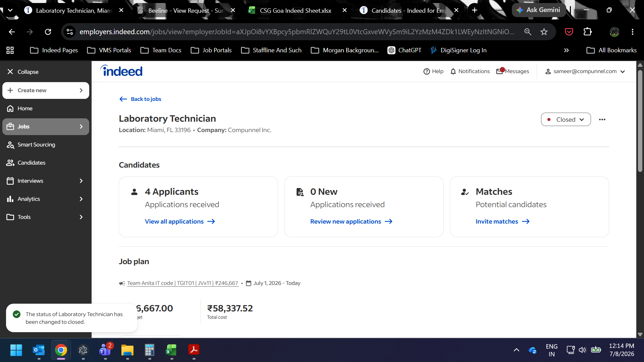Open Team Docs bookmark folder

(161, 50)
